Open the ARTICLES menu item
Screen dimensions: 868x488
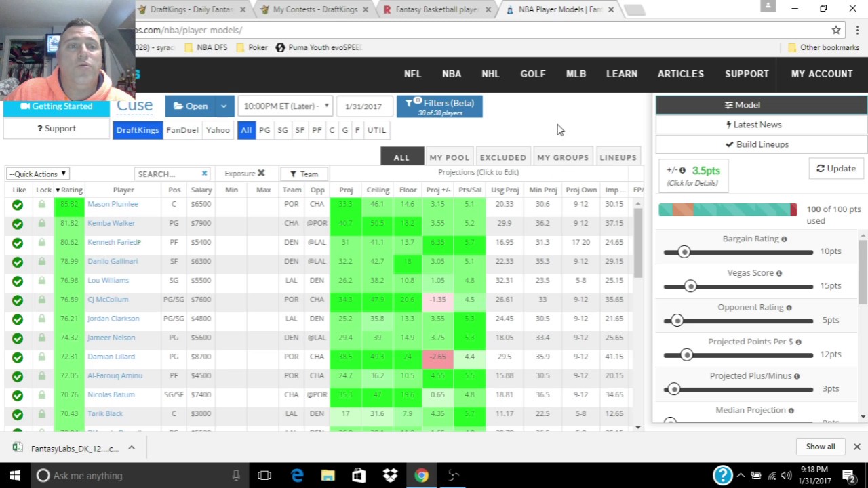[x=681, y=74]
